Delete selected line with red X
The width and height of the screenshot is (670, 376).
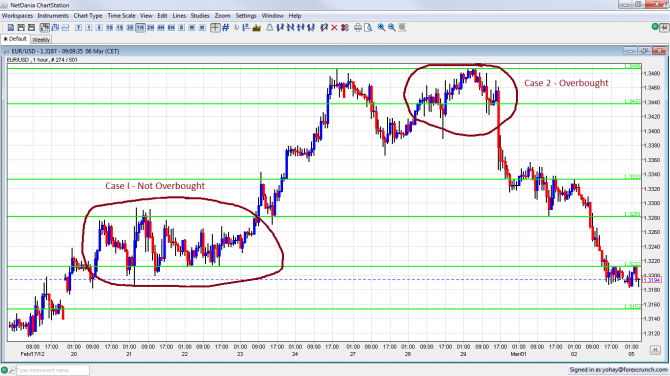(x=334, y=27)
